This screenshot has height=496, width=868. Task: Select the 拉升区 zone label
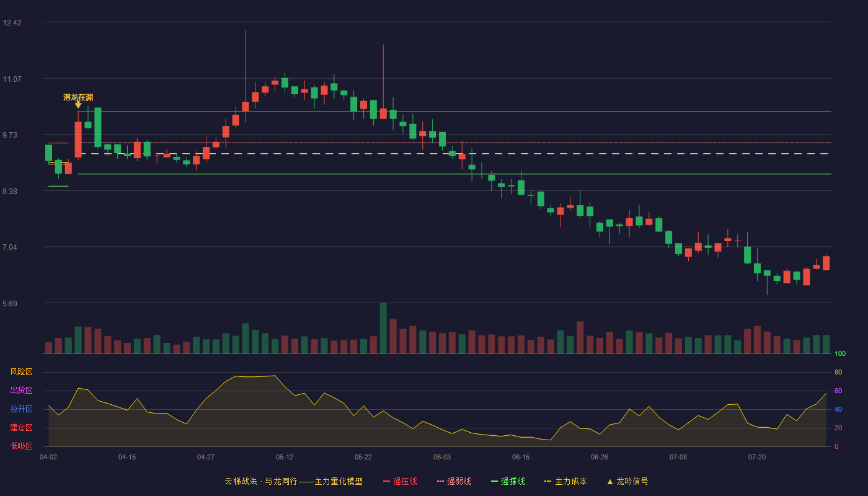21,409
